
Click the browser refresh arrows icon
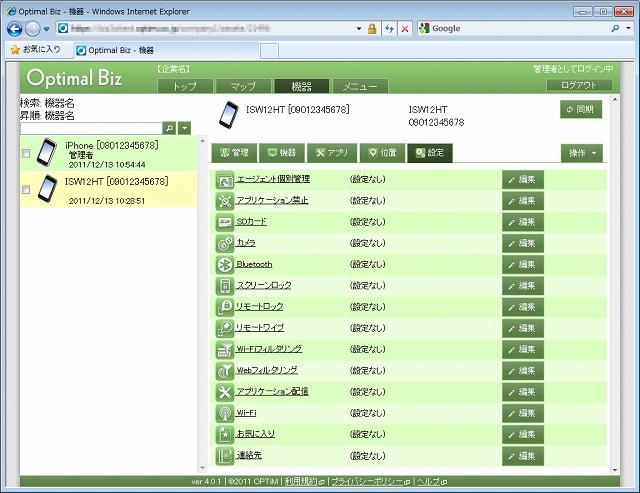click(389, 29)
